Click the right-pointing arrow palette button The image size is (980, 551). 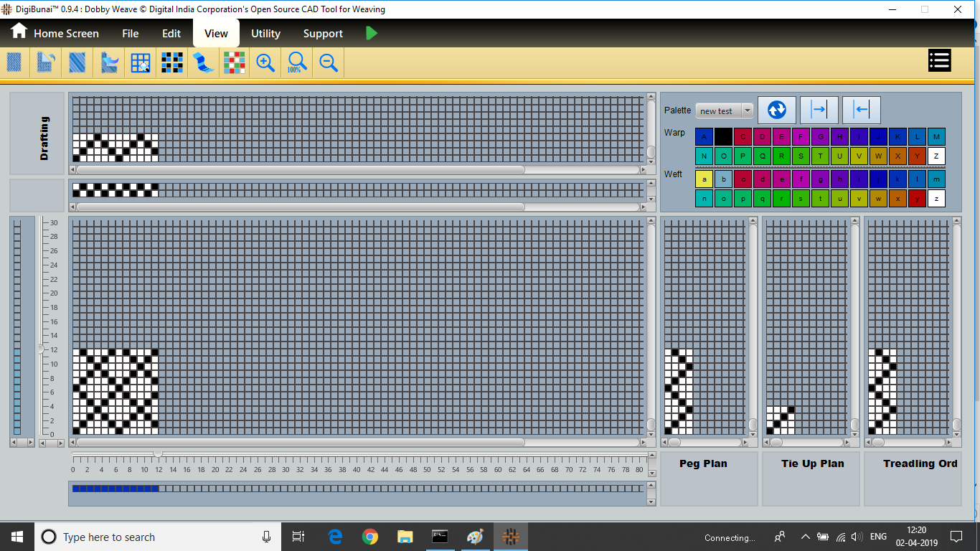819,110
